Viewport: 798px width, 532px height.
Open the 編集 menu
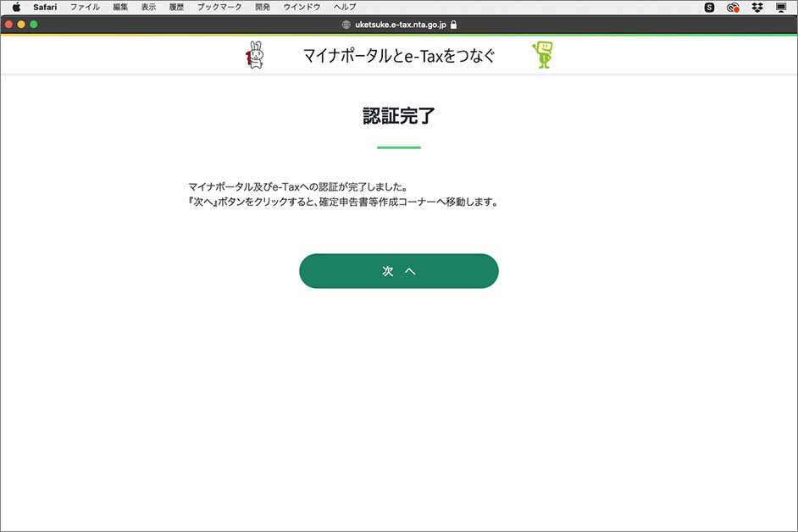pos(119,7)
